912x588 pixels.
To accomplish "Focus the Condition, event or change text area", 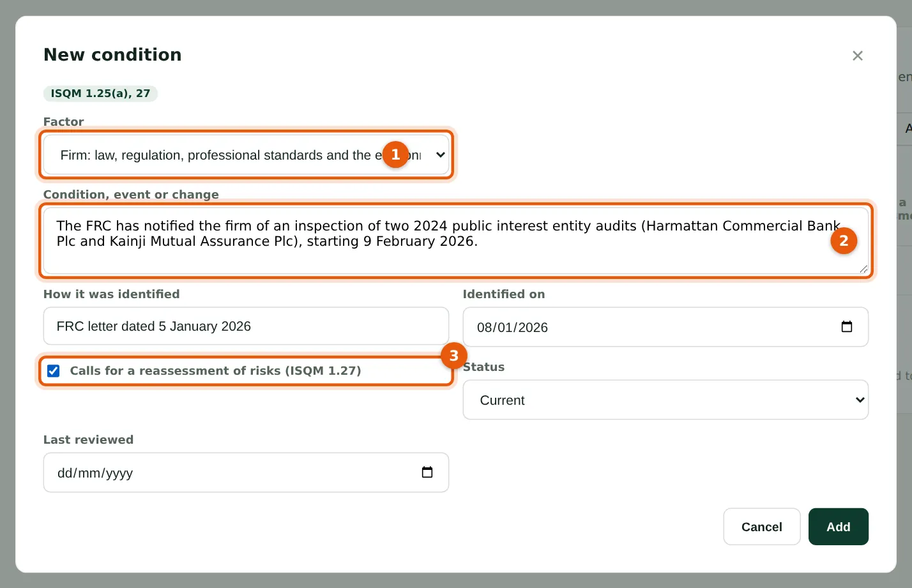I will click(456, 241).
